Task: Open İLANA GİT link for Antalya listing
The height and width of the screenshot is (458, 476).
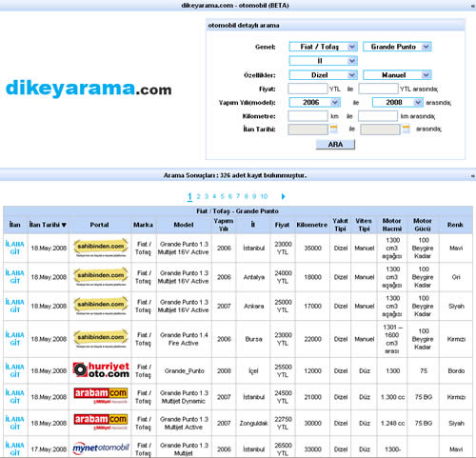Action: (x=15, y=277)
